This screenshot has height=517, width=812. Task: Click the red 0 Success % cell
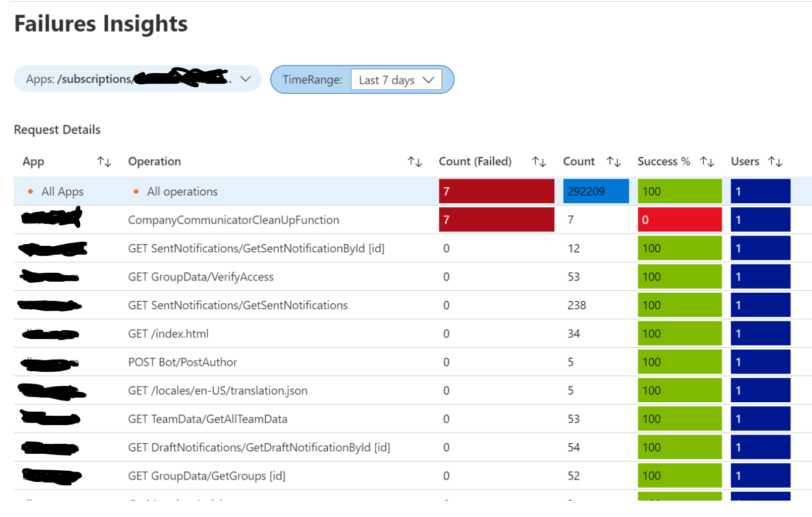(680, 220)
